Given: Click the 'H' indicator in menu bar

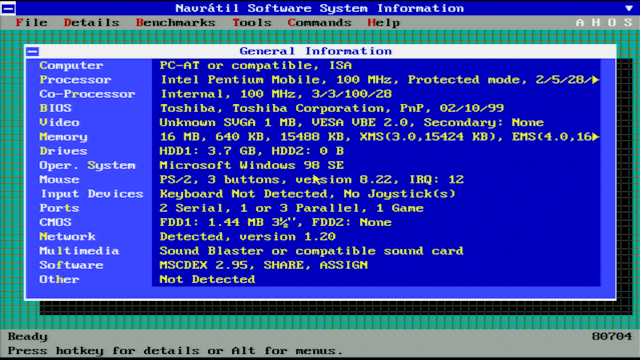Looking at the screenshot, I should [596, 22].
